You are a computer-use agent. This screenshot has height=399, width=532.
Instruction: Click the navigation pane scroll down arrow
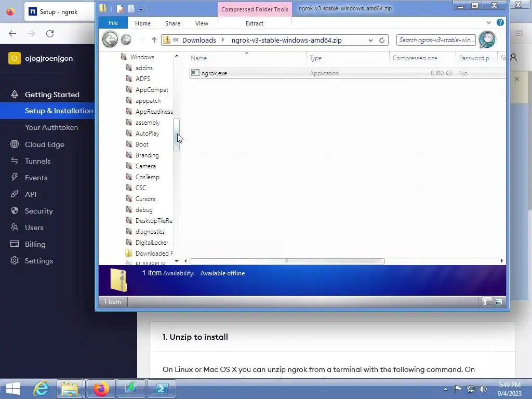[177, 261]
